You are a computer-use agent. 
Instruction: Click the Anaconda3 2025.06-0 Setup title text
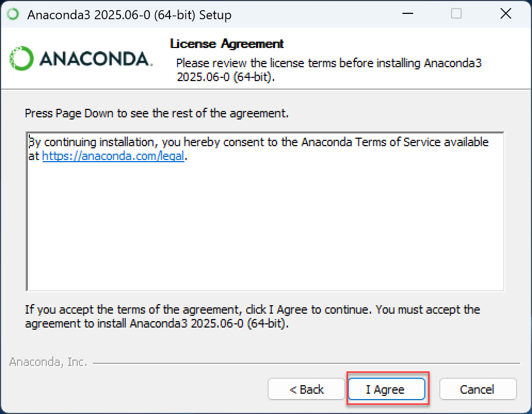pos(129,15)
